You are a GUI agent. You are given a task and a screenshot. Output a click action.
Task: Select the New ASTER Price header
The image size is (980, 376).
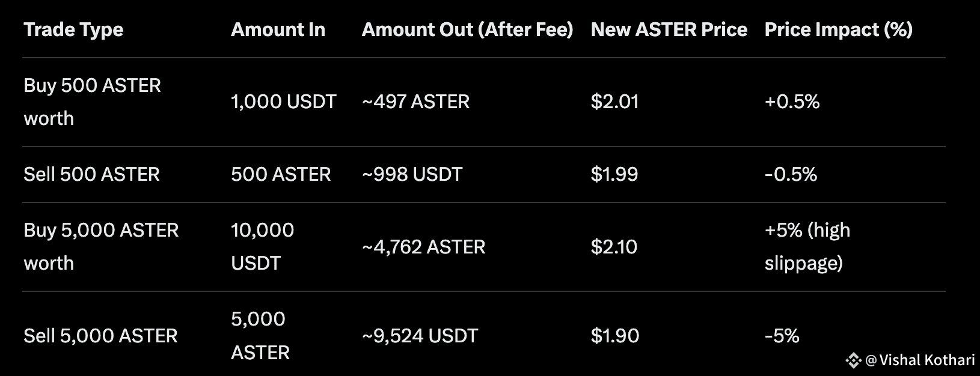tap(669, 29)
